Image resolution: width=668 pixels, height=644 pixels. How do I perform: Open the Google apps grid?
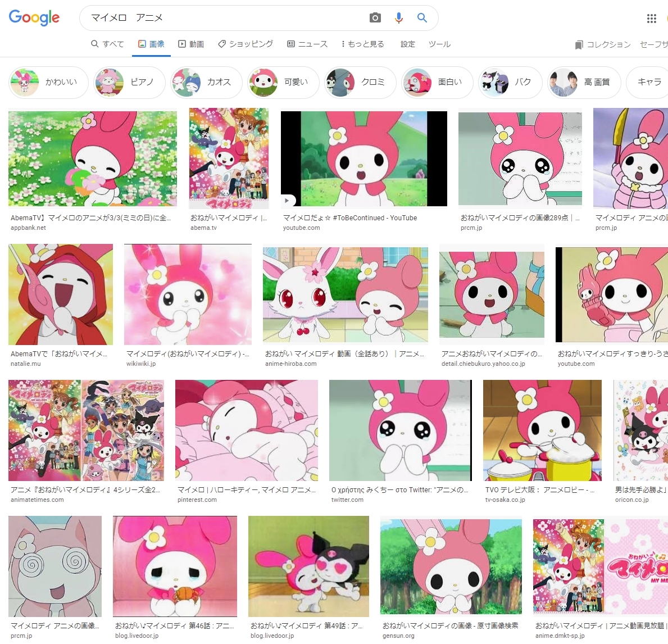pyautogui.click(x=651, y=19)
